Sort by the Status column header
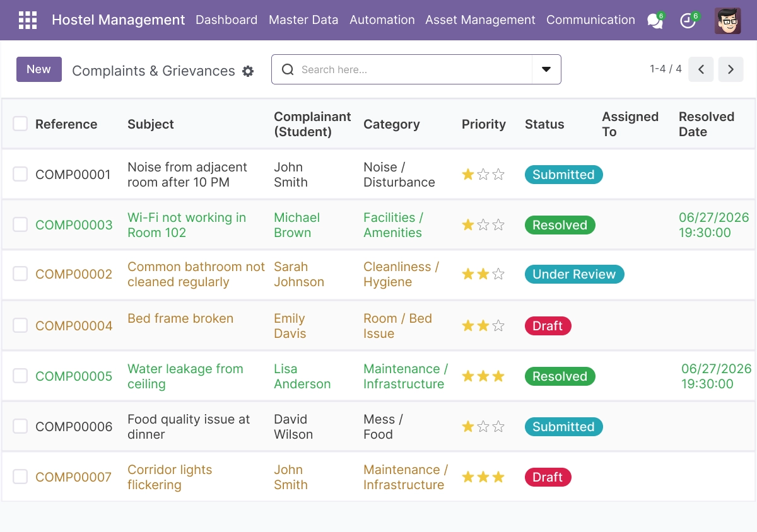Image resolution: width=757 pixels, height=532 pixels. [544, 124]
